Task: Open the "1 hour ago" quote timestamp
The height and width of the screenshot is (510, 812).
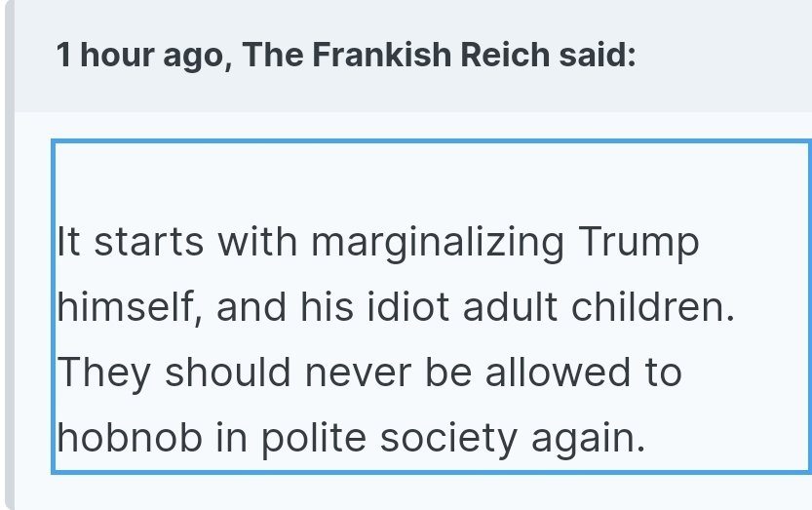Action: (139, 56)
